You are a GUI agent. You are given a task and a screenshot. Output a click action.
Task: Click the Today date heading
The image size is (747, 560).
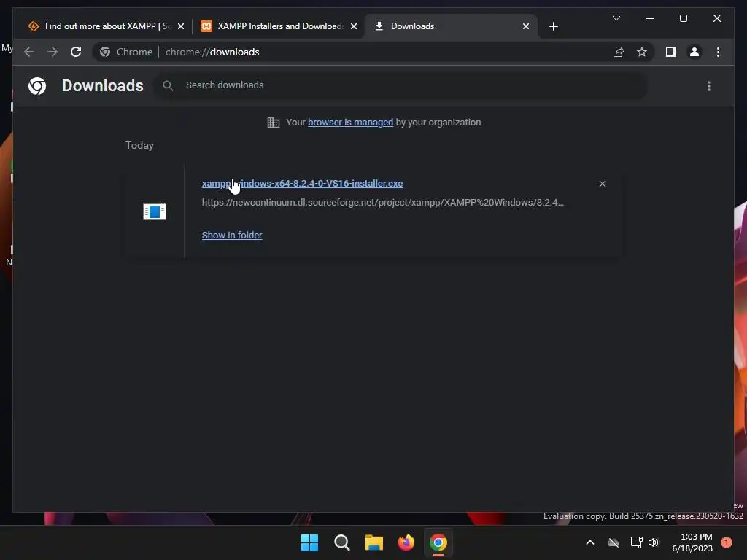(139, 145)
